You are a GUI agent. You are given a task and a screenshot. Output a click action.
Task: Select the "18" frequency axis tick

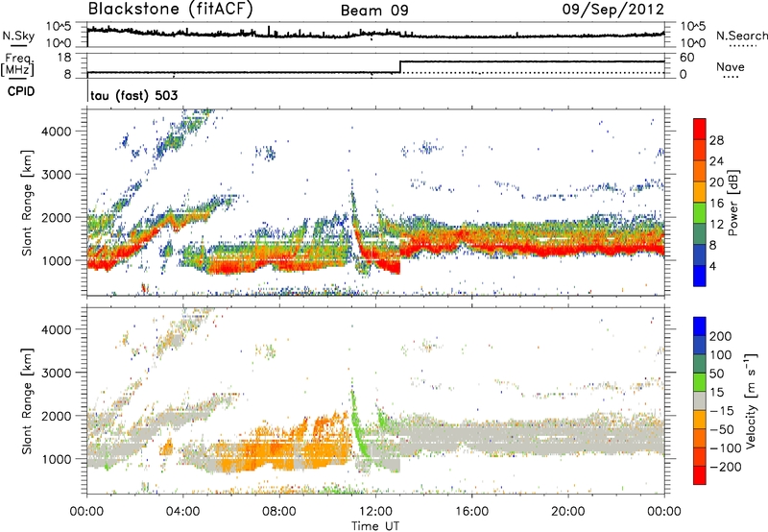pyautogui.click(x=64, y=58)
